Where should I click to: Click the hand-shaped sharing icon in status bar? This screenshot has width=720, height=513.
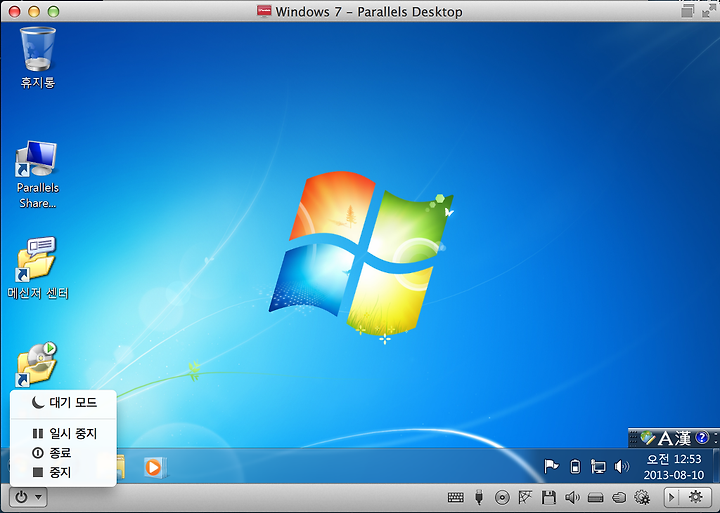click(x=619, y=497)
